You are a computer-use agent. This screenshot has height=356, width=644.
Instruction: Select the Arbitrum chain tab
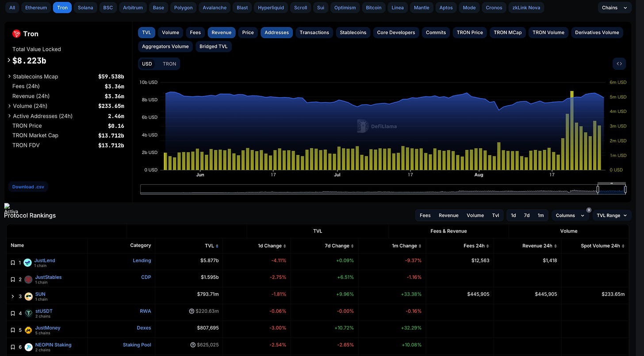133,8
